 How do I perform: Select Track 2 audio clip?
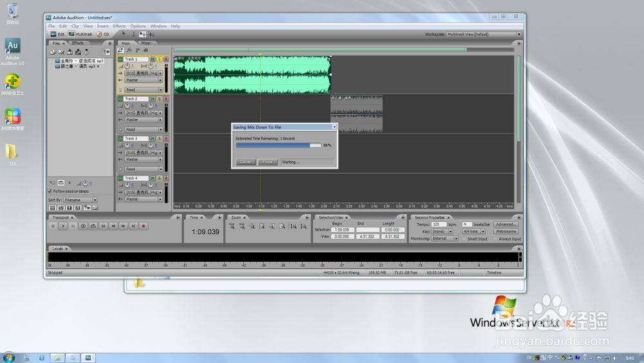coord(357,114)
